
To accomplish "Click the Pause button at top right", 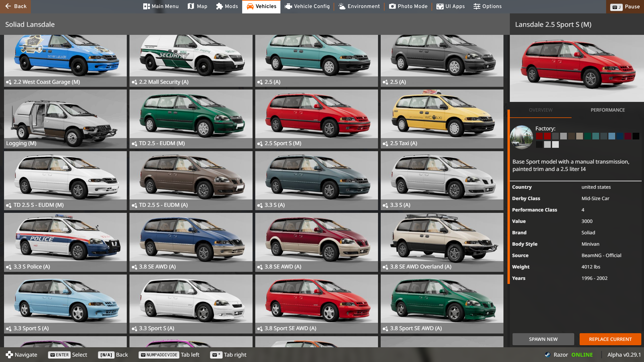I will [625, 7].
